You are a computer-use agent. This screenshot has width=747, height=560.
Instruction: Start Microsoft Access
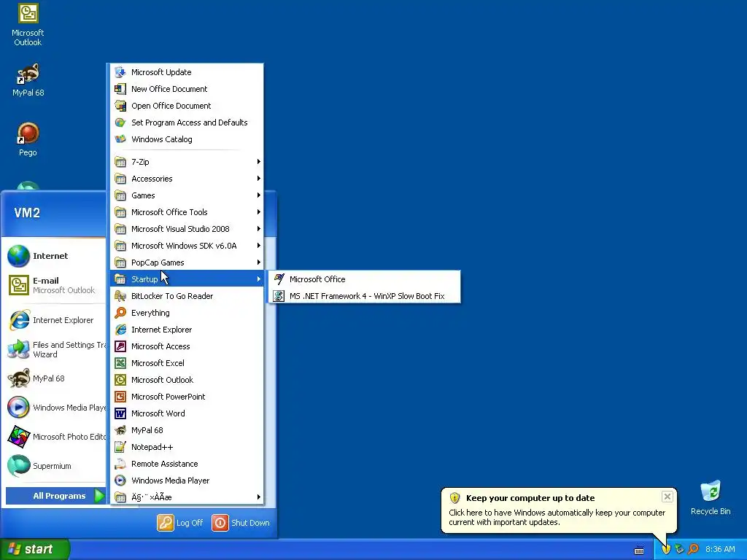click(x=187, y=346)
